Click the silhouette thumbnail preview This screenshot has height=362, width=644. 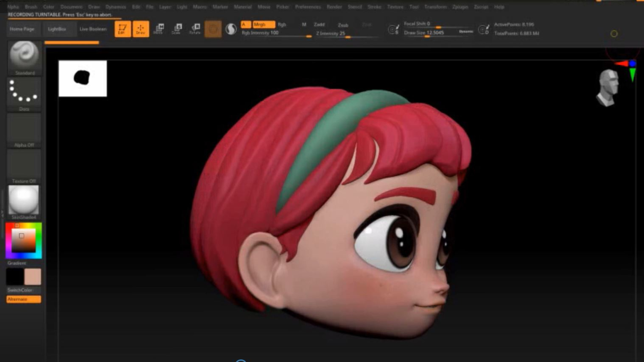point(83,78)
